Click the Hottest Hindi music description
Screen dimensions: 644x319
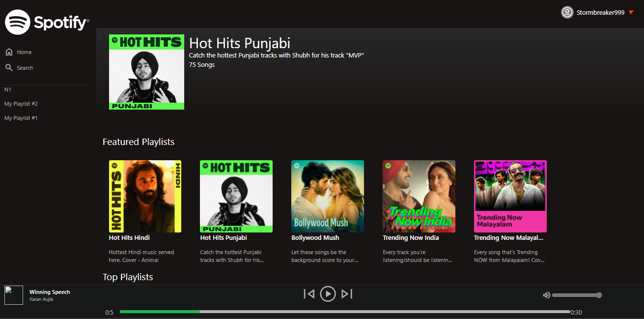coord(141,256)
